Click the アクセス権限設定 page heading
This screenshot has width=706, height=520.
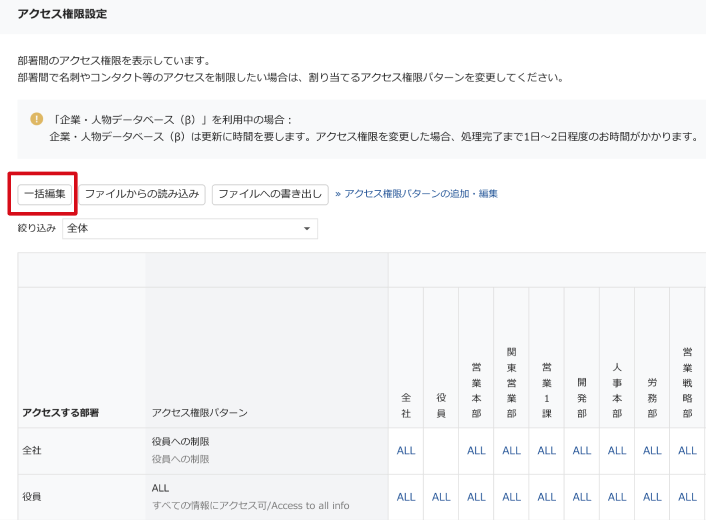pos(62,14)
